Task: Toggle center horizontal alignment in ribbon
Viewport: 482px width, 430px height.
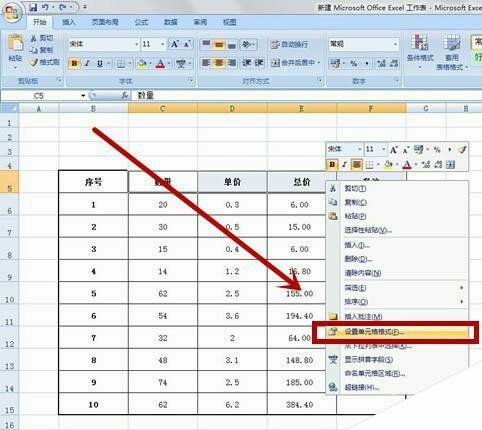Action: [x=219, y=63]
